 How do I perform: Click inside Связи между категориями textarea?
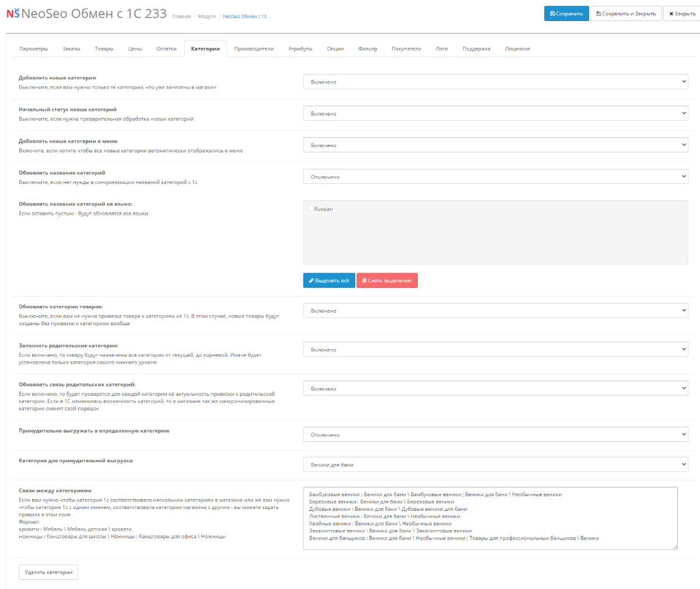[490, 518]
